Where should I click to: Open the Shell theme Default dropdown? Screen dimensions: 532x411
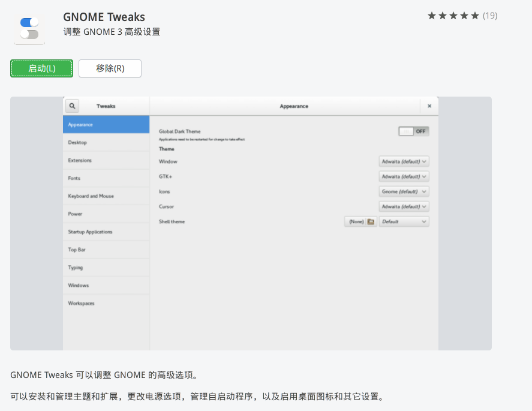point(404,221)
